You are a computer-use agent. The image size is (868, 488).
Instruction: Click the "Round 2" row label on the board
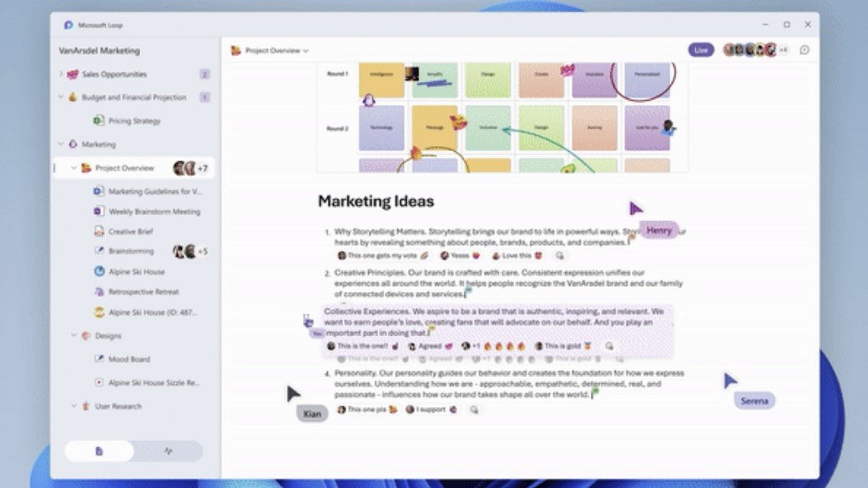point(338,128)
